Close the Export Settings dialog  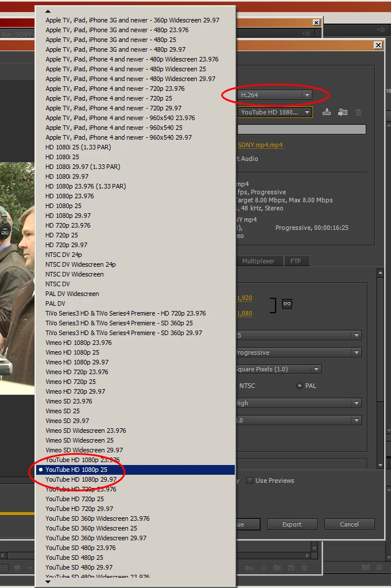point(378,45)
